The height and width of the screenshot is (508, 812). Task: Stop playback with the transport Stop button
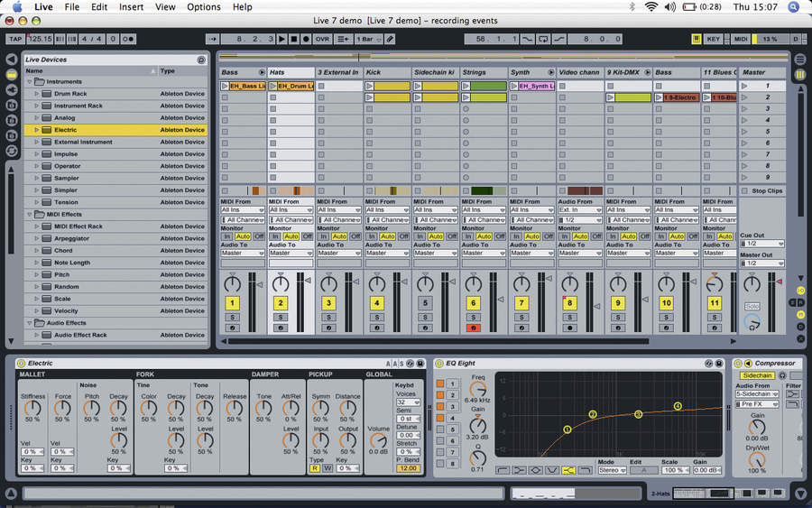click(293, 39)
